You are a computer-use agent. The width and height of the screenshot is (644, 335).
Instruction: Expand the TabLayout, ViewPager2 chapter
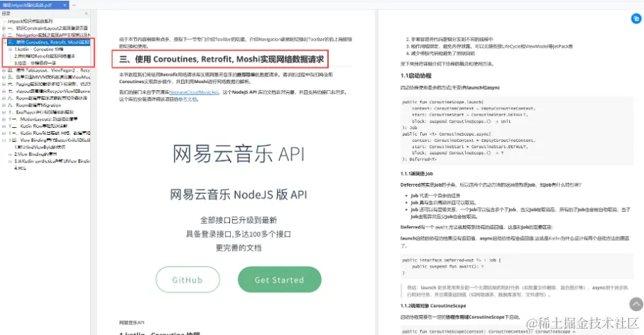point(4,70)
